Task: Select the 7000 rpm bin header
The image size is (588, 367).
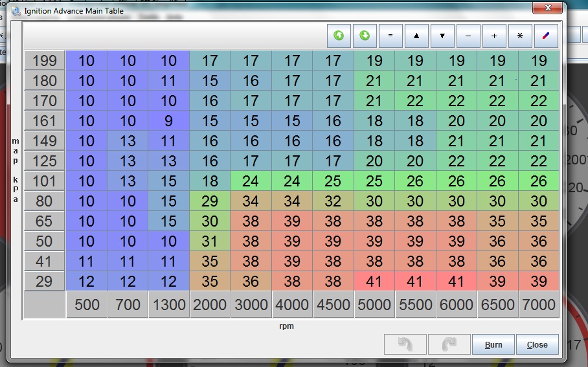Action: tap(539, 304)
